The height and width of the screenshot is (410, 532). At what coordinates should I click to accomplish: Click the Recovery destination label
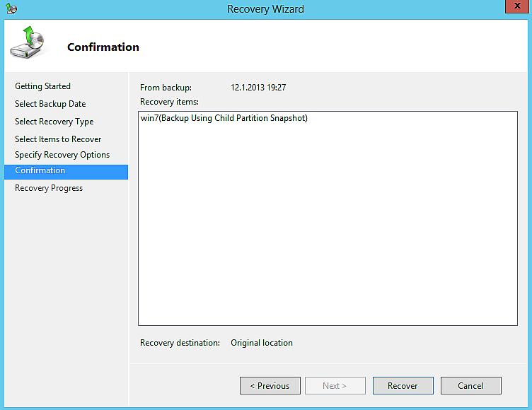pos(180,343)
